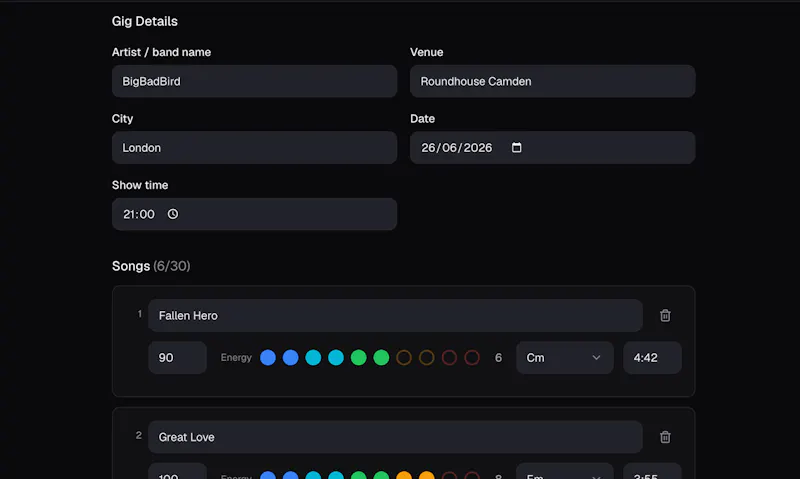Set Fallen Hero energy to level 6
800x479 pixels.
coord(381,358)
